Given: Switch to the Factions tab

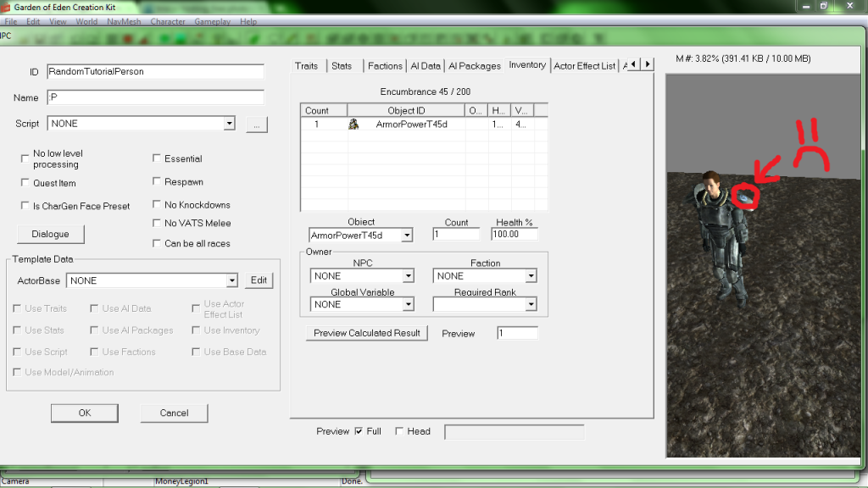Looking at the screenshot, I should (x=385, y=66).
